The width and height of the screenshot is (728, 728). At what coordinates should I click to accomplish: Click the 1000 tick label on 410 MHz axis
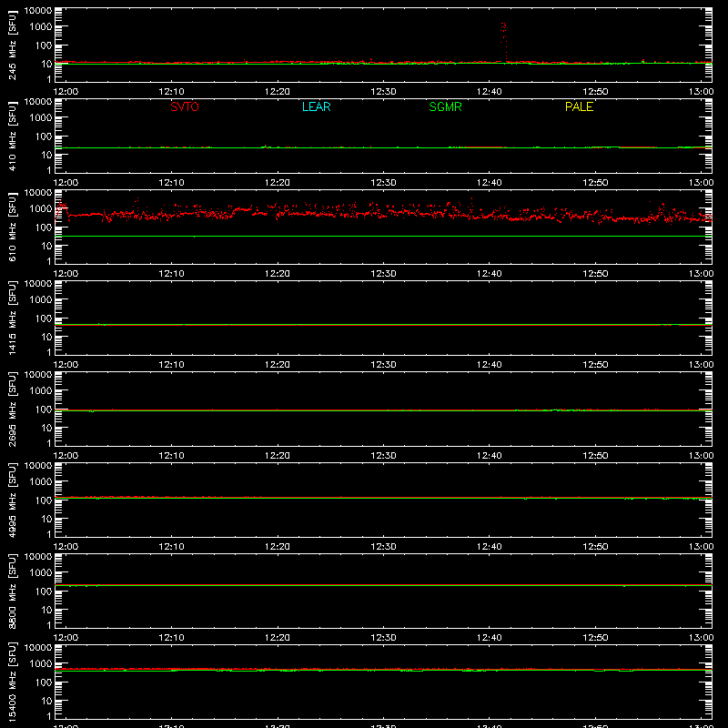[x=41, y=117]
